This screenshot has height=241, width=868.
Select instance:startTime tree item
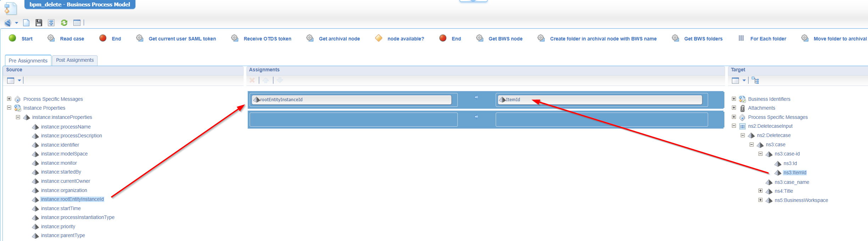coord(61,208)
